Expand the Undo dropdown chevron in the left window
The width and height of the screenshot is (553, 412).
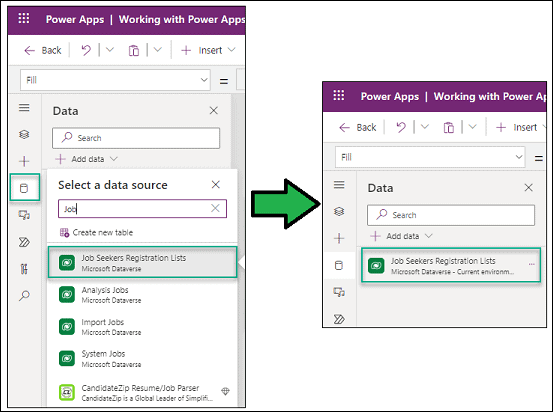click(x=110, y=50)
